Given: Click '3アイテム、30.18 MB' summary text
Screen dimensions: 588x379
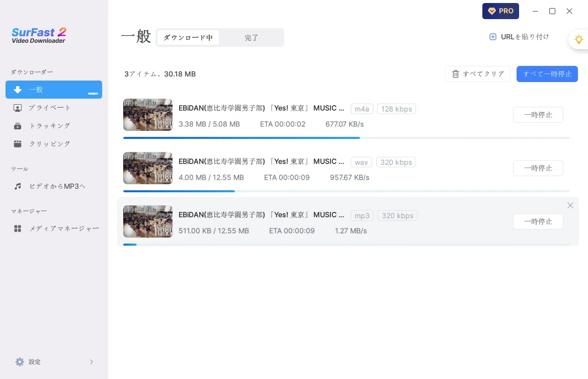Looking at the screenshot, I should click(x=160, y=74).
